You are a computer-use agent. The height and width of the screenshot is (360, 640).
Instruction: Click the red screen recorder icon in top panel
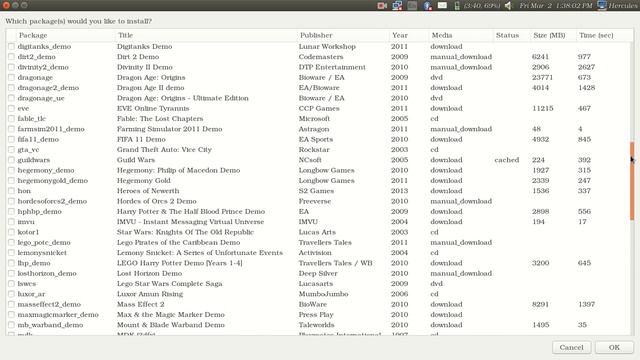click(x=382, y=5)
